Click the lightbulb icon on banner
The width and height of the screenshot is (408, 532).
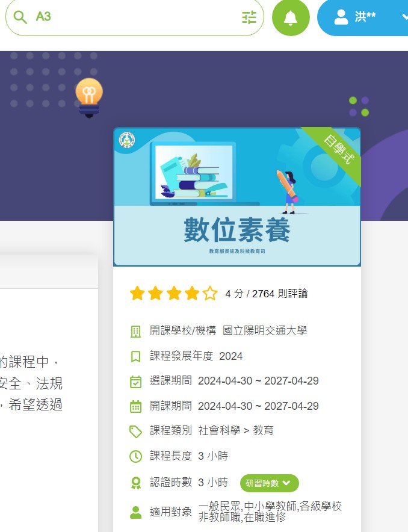click(x=89, y=96)
